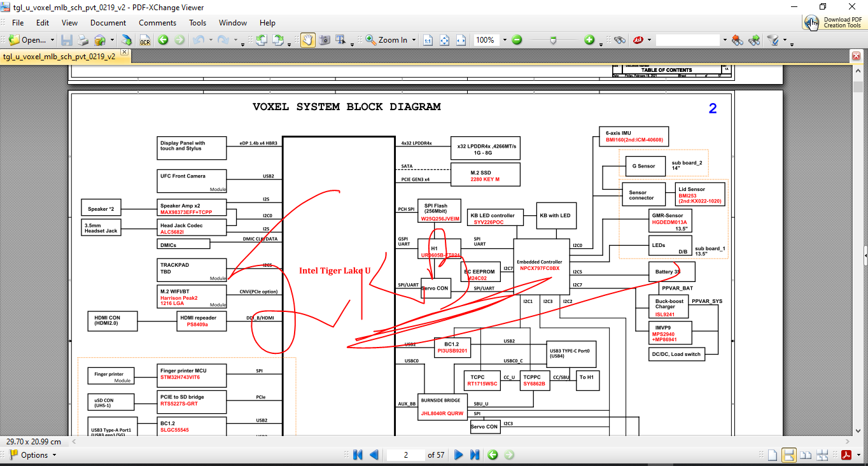This screenshot has height=466, width=868.
Task: Click the Fit Page icon
Action: click(x=444, y=39)
